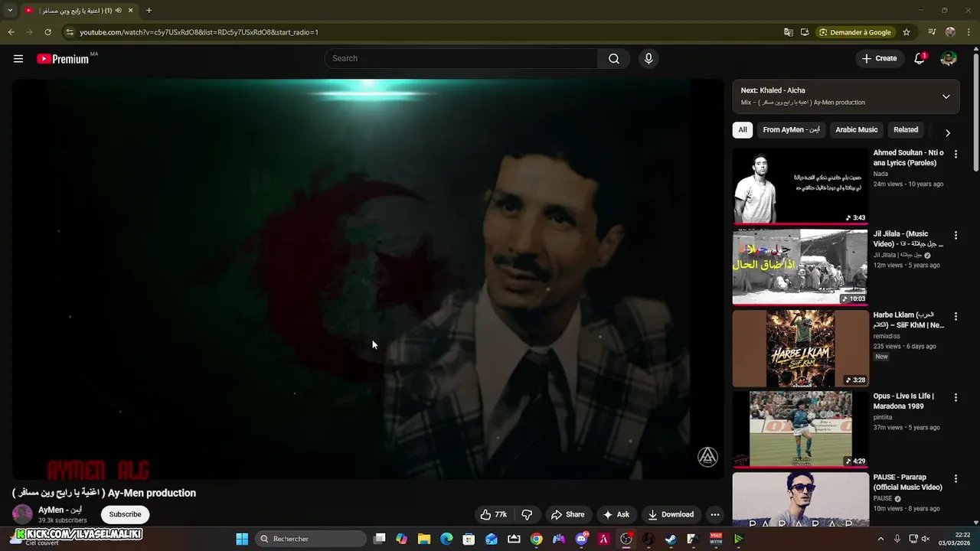Viewport: 980px width, 551px height.
Task: Share the video
Action: point(568,514)
